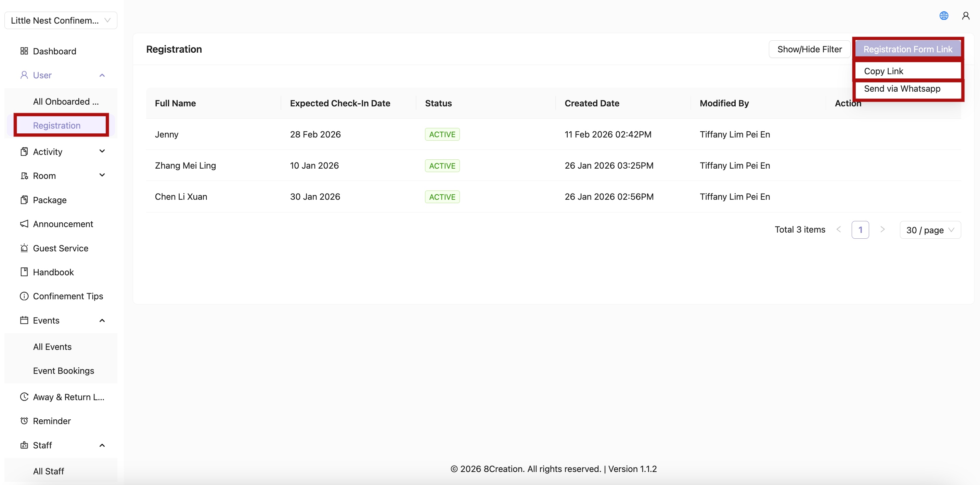Screen dimensions: 980x485
Task: Select the Package sidebar icon
Action: 24,200
